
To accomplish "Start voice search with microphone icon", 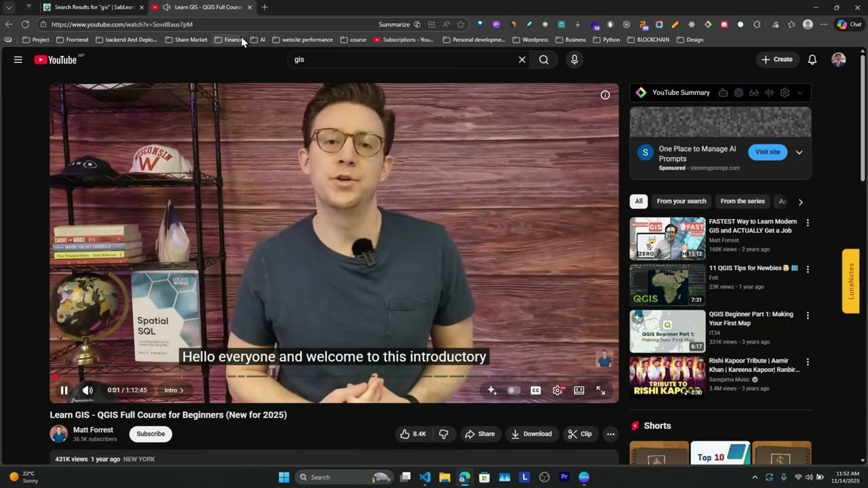I will [574, 60].
